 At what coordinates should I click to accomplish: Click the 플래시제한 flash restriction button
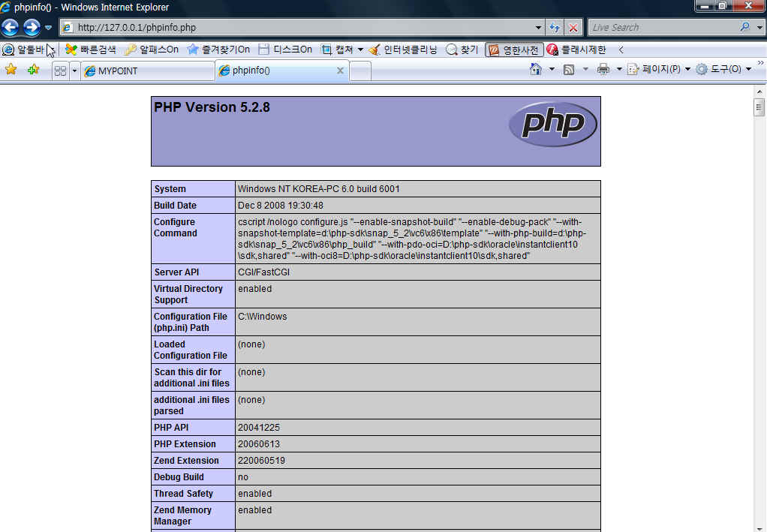pos(576,50)
